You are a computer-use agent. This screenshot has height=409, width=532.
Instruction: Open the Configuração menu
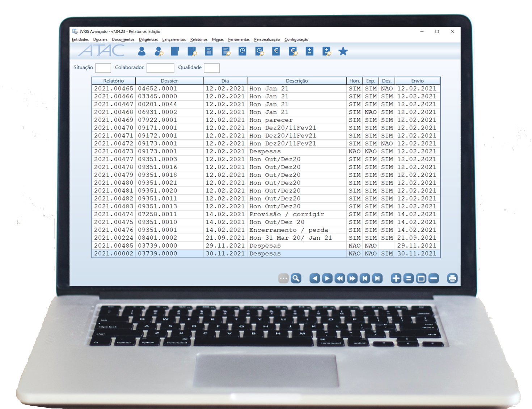coord(296,39)
